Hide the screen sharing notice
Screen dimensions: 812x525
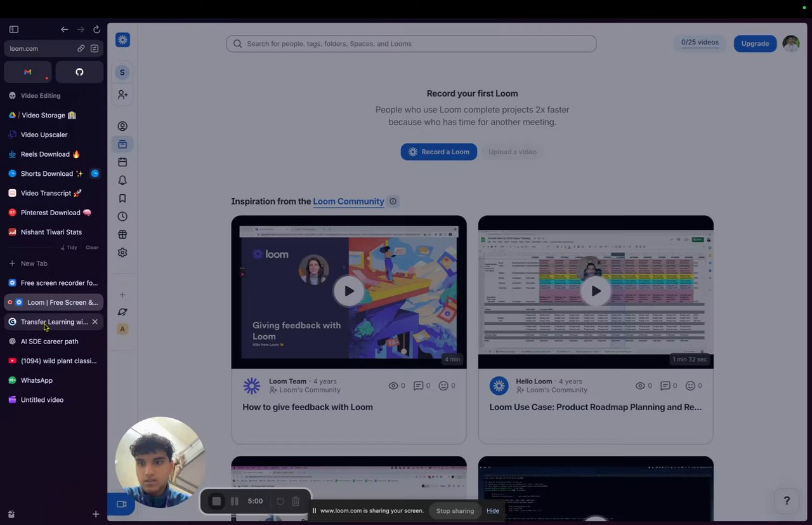point(493,511)
